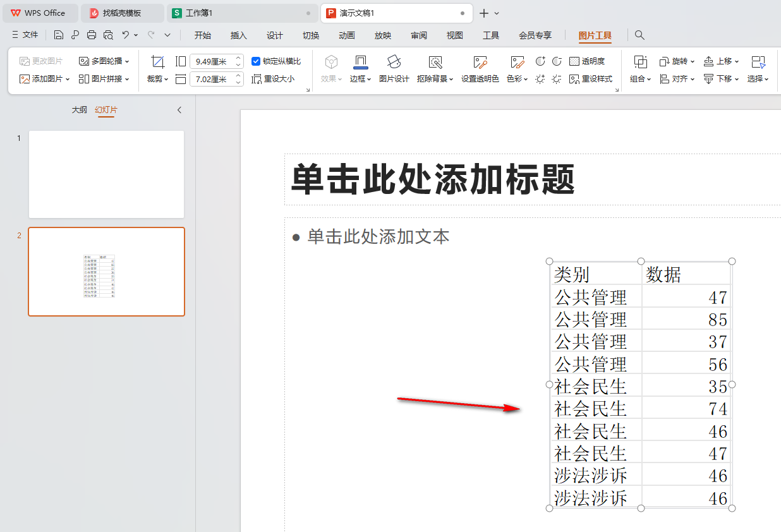Open the 图片拼接 dropdown
The image size is (781, 532).
pyautogui.click(x=104, y=79)
